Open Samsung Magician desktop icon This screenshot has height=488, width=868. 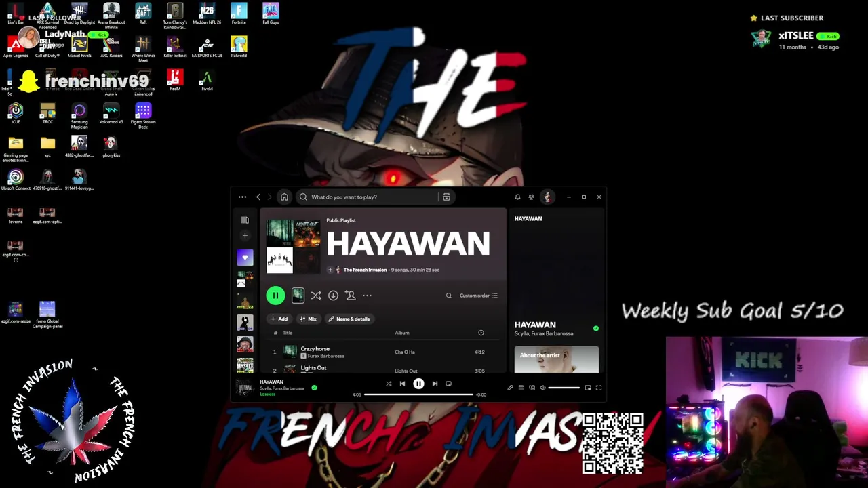pos(79,116)
